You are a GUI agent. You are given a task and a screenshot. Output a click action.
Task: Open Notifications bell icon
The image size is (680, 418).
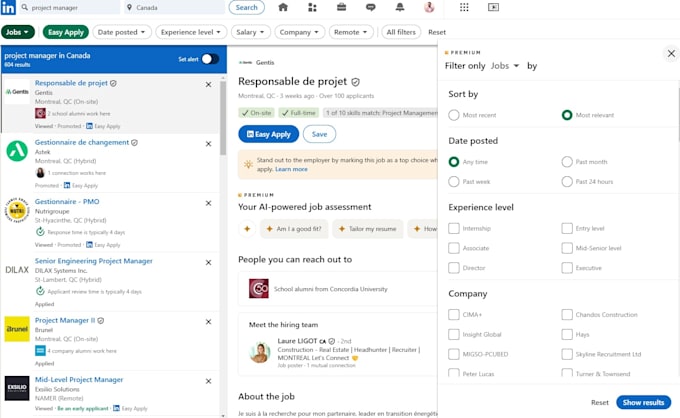point(400,7)
